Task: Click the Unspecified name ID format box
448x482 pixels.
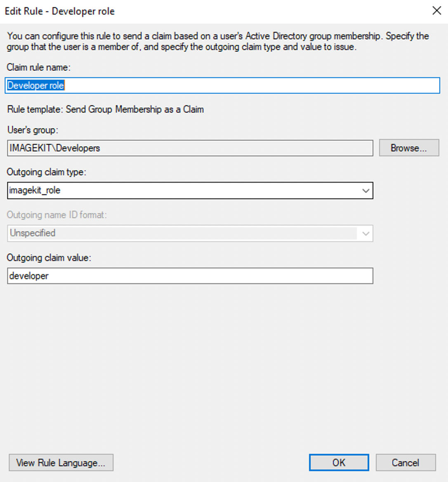Action: tap(190, 233)
